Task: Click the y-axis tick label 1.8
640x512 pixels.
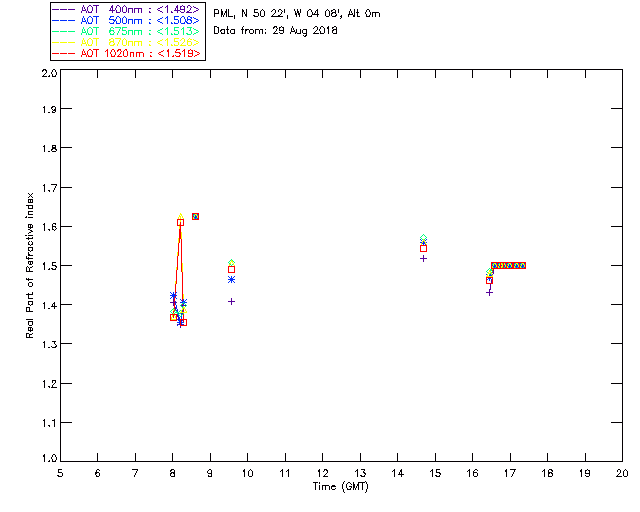Action: point(49,148)
